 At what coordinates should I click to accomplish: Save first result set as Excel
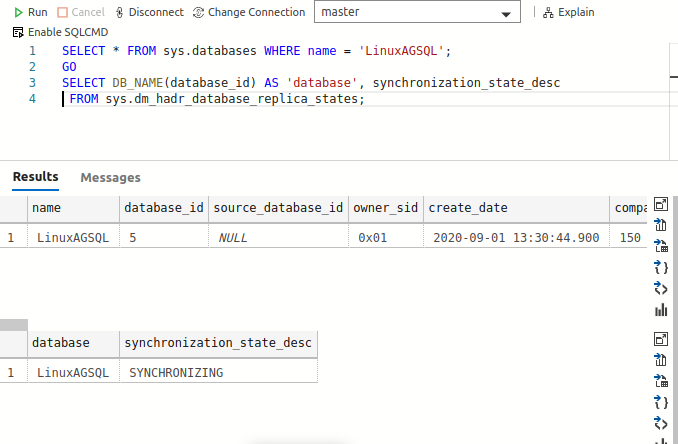[x=660, y=246]
